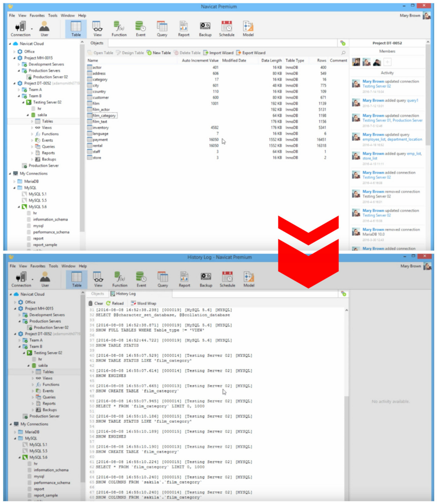This screenshot has height=504, width=437.
Task: Open Event objects in the upper window toolbar
Action: coord(140,29)
